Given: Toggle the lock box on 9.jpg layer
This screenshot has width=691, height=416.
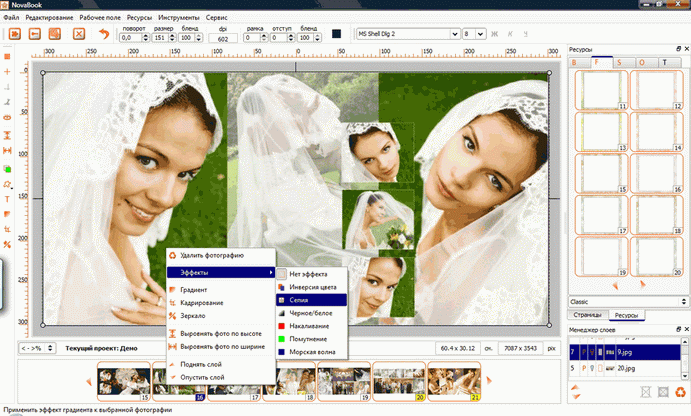Looking at the screenshot, I should coord(600,352).
